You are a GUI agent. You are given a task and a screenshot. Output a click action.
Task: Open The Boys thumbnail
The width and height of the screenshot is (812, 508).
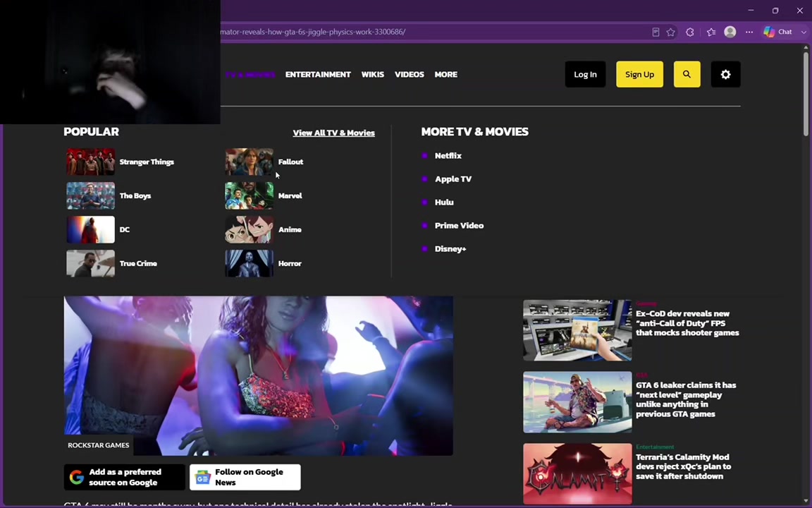91,195
